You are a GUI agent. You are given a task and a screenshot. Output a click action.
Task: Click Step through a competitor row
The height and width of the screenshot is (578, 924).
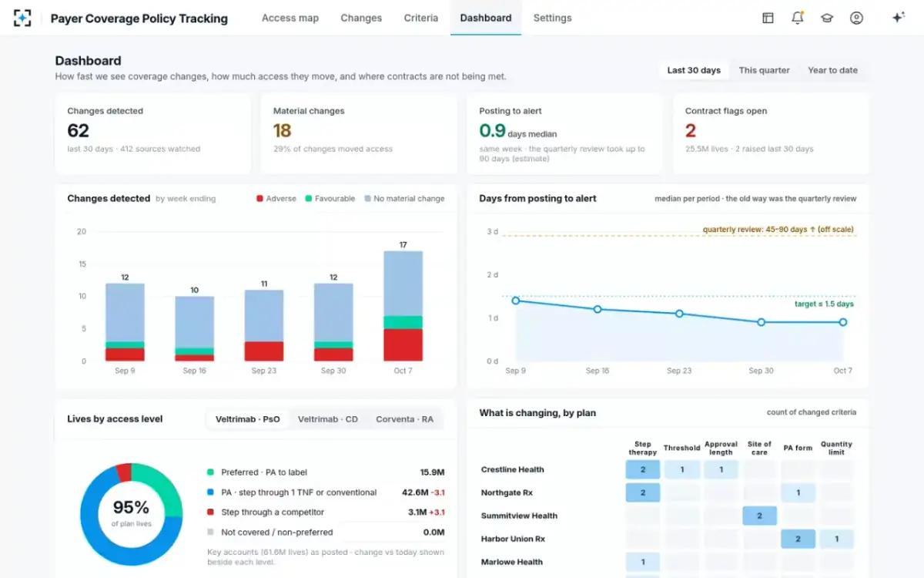click(326, 512)
